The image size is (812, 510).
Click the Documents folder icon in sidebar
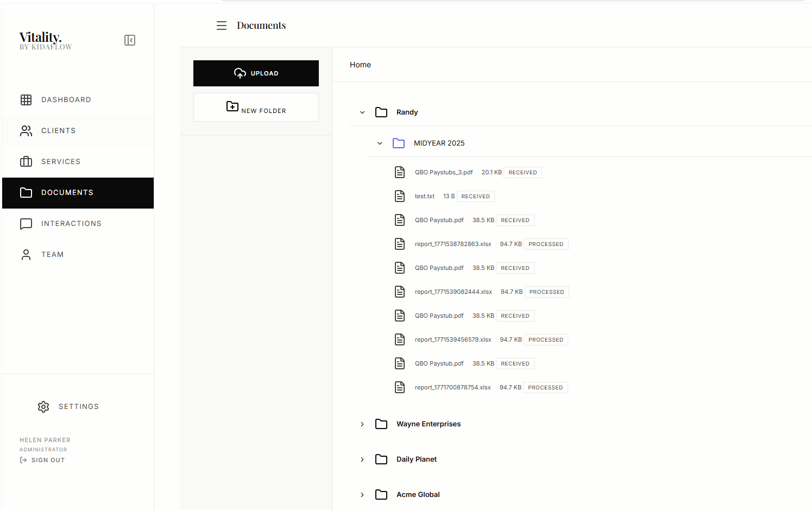[26, 192]
